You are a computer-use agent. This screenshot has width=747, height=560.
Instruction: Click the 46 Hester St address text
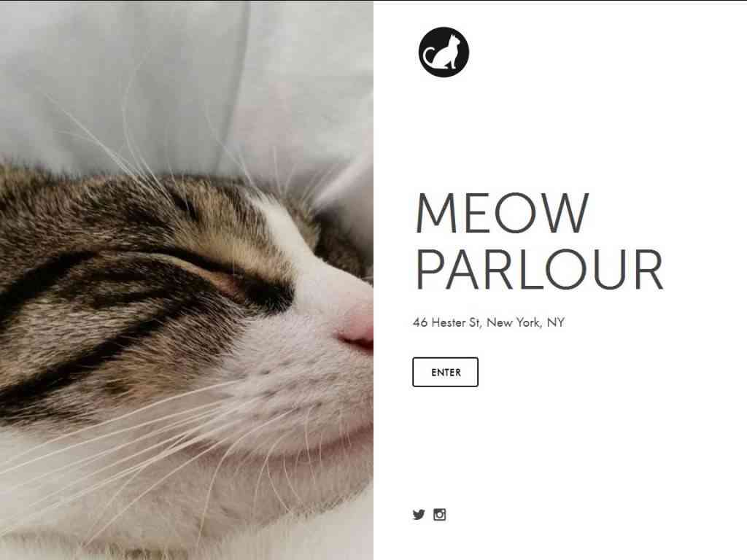(448, 322)
